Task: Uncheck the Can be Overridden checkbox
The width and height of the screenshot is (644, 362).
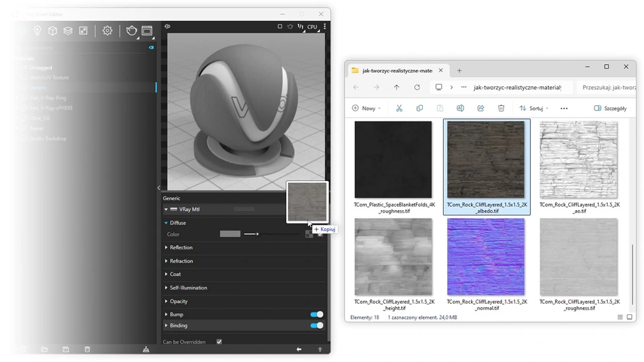Action: pos(219,342)
